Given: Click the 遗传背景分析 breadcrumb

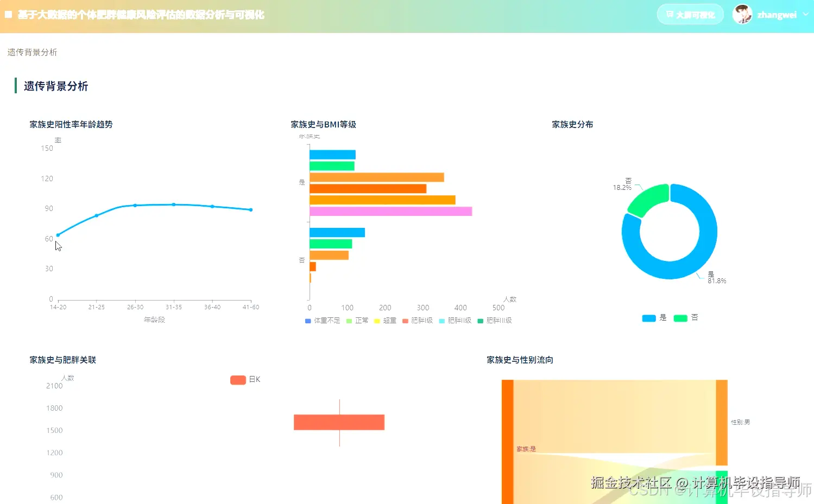Looking at the screenshot, I should click(x=32, y=52).
